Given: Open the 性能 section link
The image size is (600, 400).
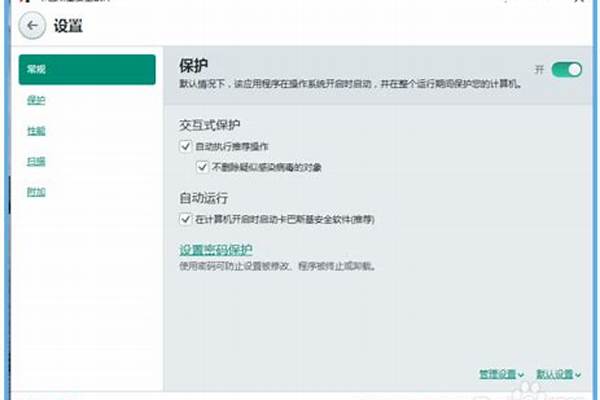Looking at the screenshot, I should 36,131.
